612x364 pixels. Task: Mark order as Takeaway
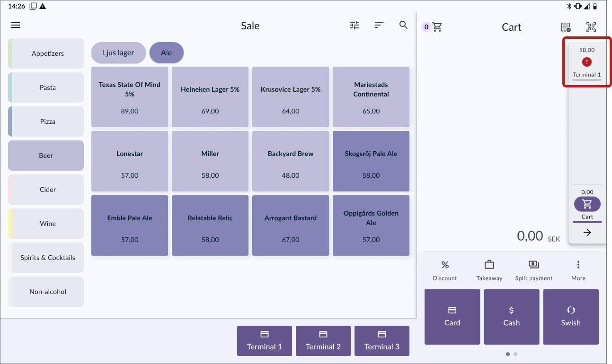coord(489,270)
